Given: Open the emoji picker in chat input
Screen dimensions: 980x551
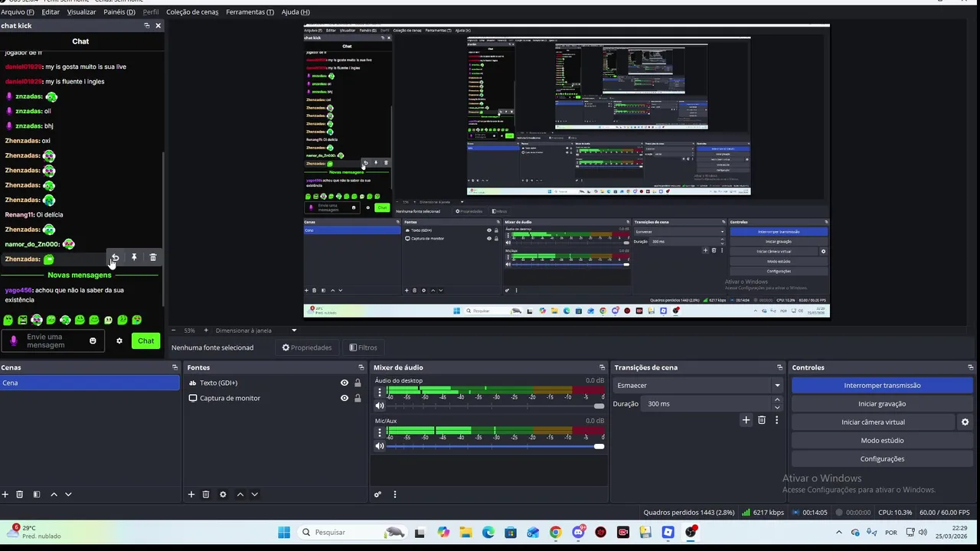Looking at the screenshot, I should (93, 341).
